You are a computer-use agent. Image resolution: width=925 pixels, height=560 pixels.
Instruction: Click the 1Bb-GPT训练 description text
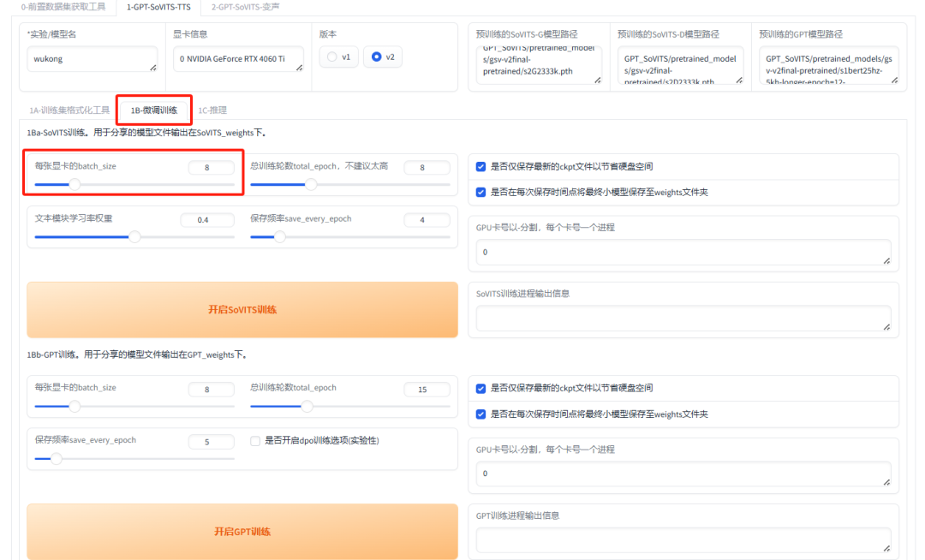click(x=137, y=354)
